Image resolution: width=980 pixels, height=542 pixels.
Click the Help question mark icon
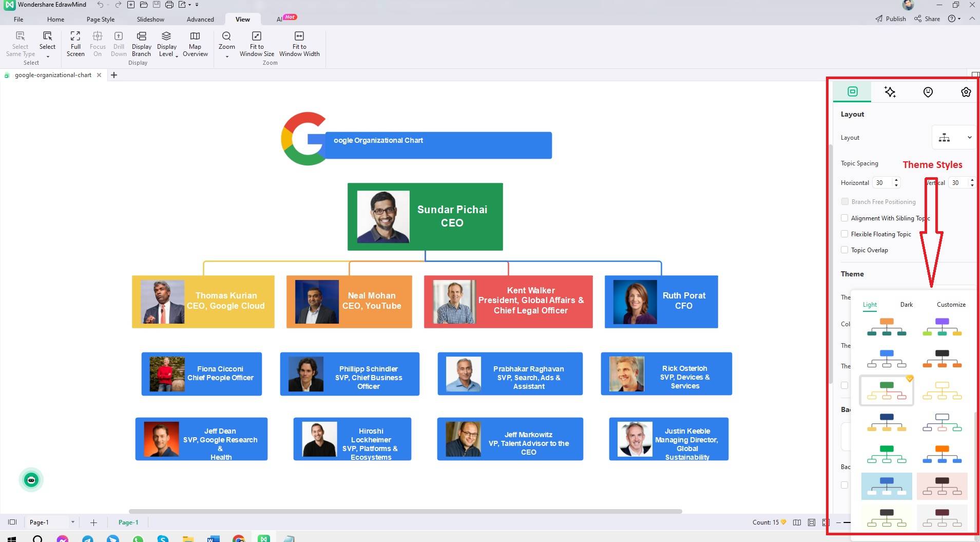[952, 19]
